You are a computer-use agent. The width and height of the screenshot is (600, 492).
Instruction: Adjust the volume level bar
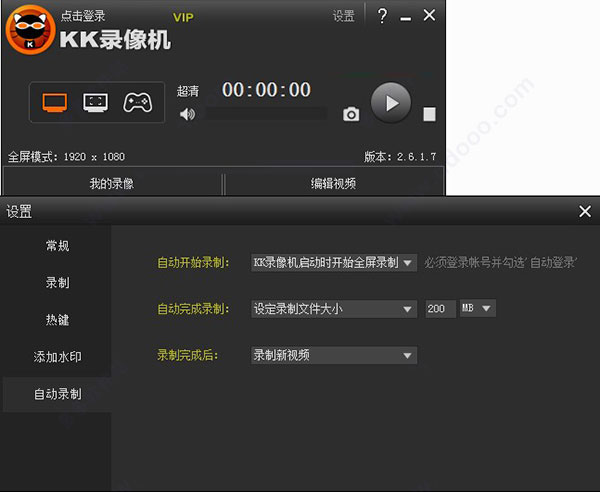(267, 114)
